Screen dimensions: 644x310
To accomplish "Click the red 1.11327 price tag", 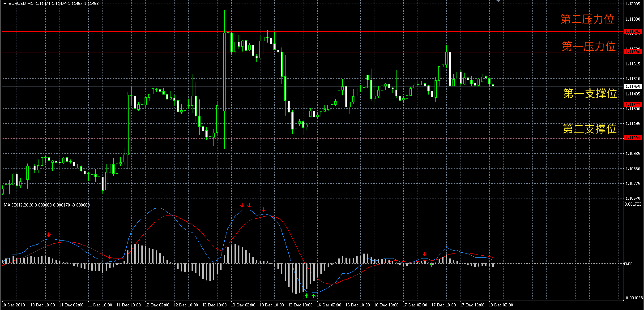I will tap(633, 105).
